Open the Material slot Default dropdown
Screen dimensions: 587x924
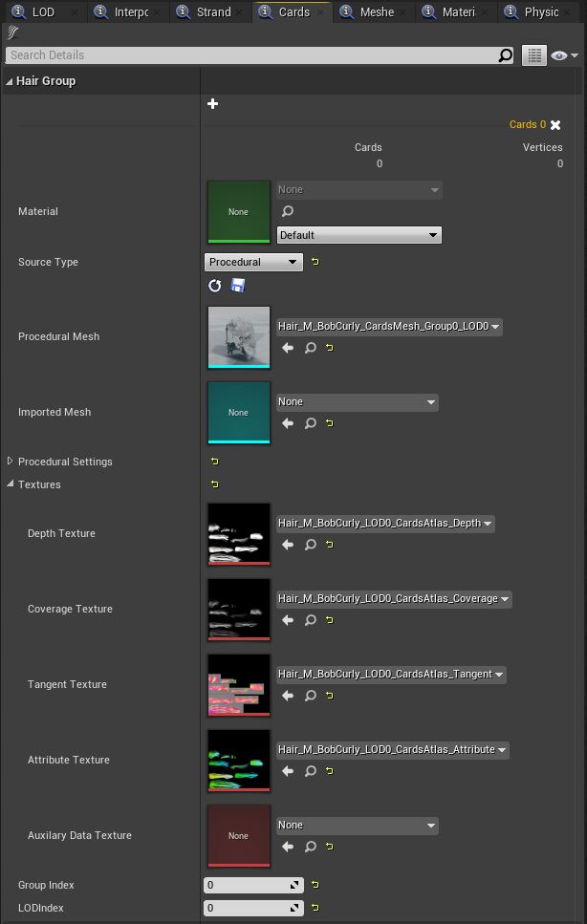pos(359,235)
